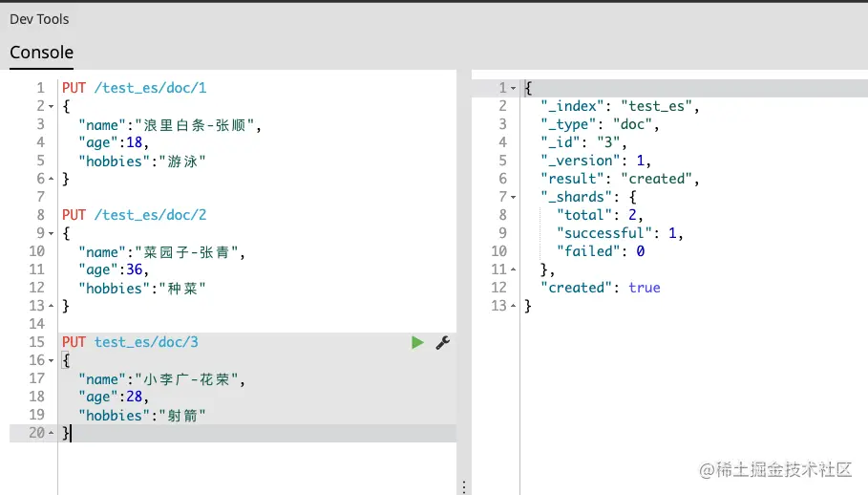Click the "created": true response line
868x495 pixels.
[x=601, y=288]
